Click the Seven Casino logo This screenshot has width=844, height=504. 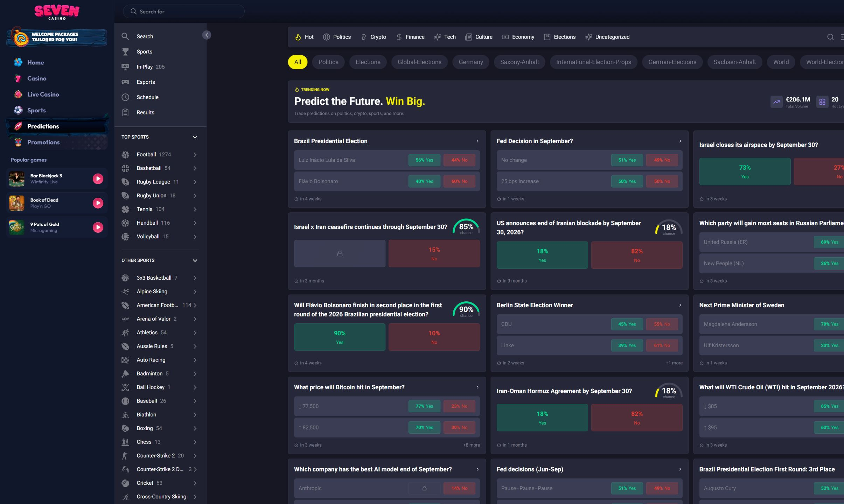(x=57, y=12)
